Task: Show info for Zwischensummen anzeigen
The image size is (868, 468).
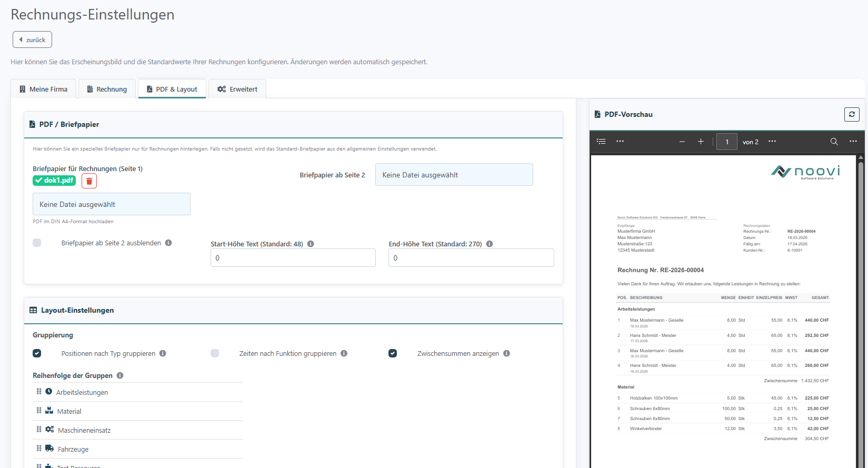Action: (506, 353)
